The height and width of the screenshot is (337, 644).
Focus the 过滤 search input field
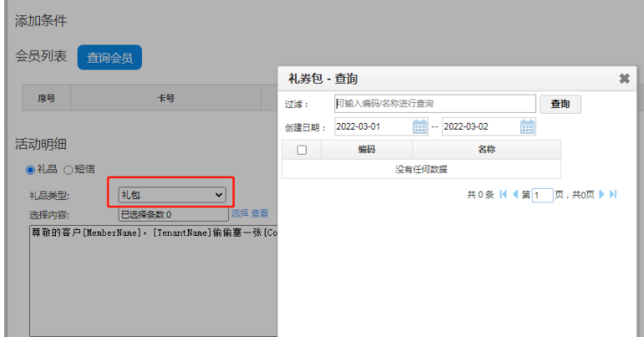coord(435,104)
